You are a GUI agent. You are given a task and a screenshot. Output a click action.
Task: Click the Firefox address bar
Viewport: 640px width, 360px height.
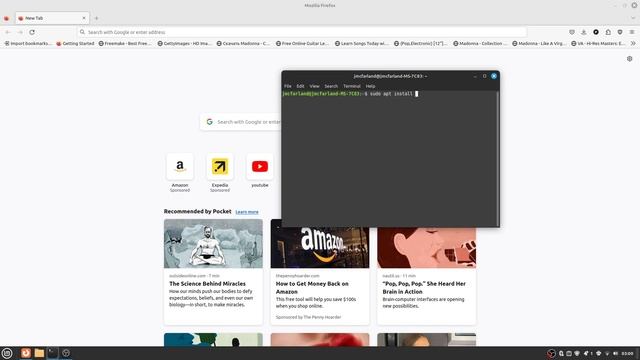[302, 32]
